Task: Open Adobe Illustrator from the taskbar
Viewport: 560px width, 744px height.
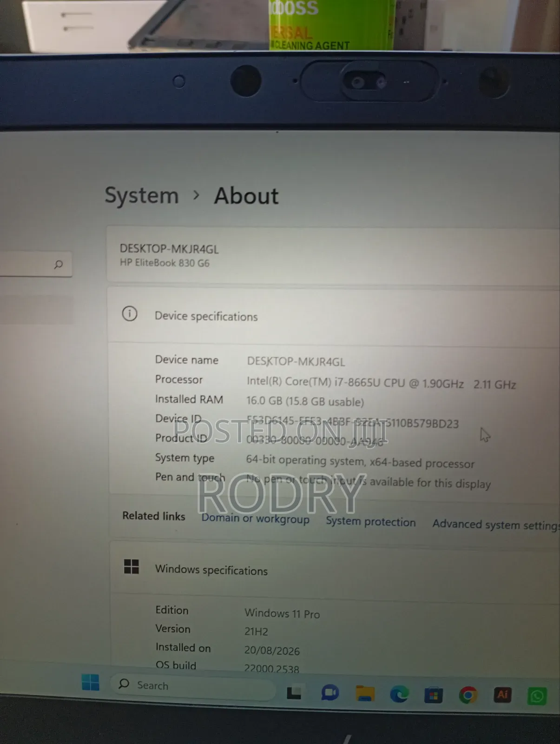Action: 502,695
